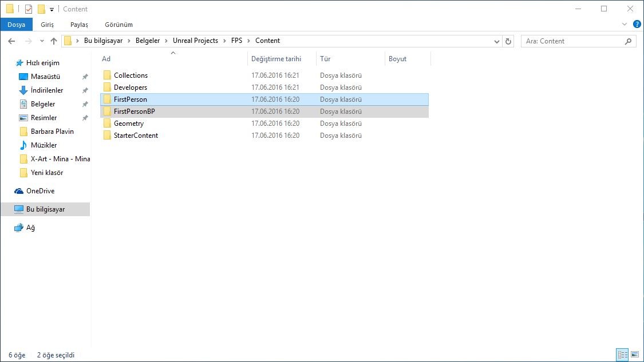
Task: Click the Forward navigation arrow
Action: tap(29, 41)
